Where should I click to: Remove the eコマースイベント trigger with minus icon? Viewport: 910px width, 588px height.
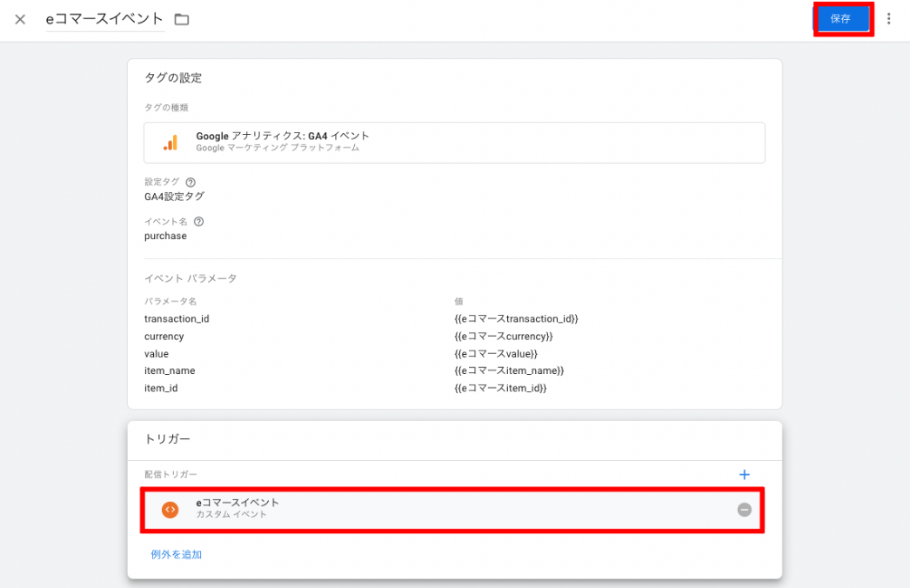tap(744, 510)
